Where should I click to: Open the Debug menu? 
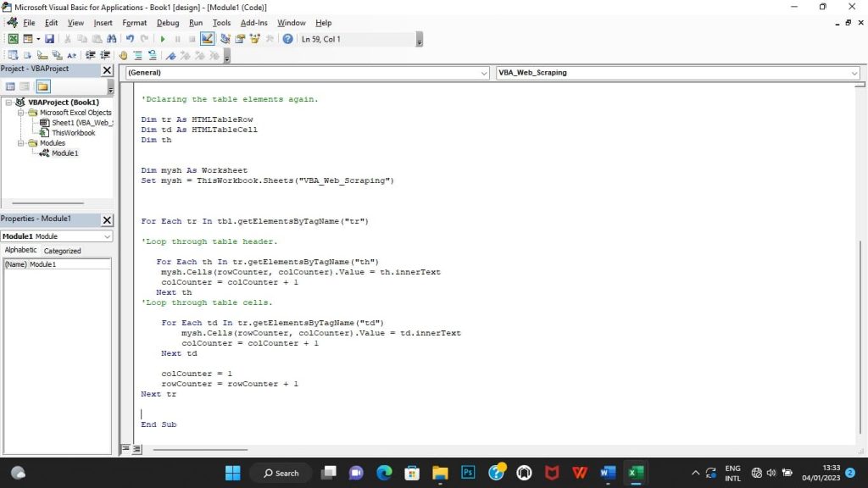click(168, 23)
